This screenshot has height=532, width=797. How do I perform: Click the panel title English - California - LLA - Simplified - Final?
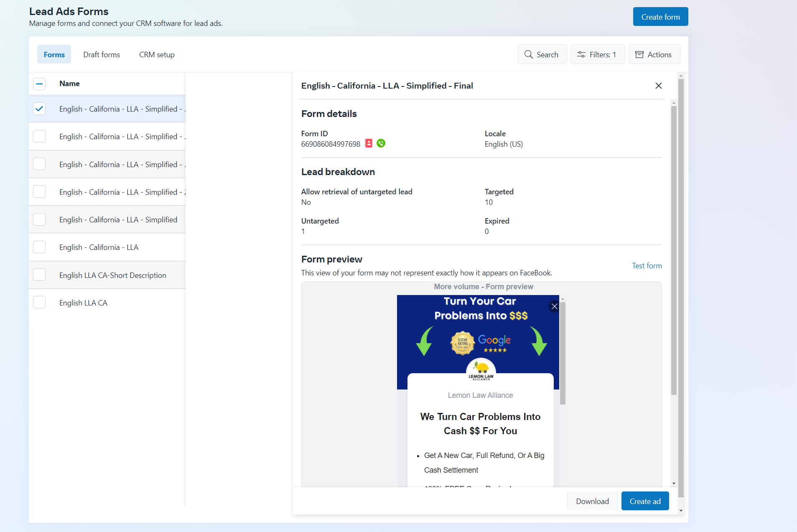[x=387, y=86]
